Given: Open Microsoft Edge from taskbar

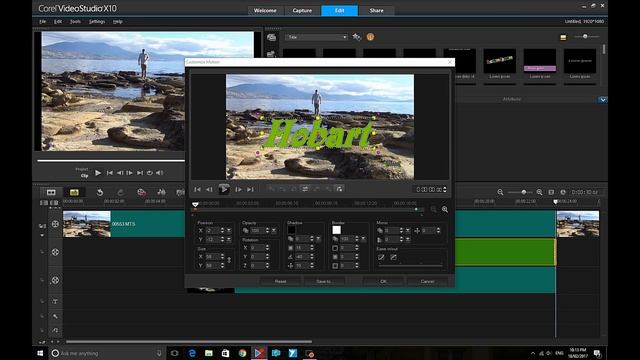Looking at the screenshot, I should click(x=192, y=353).
